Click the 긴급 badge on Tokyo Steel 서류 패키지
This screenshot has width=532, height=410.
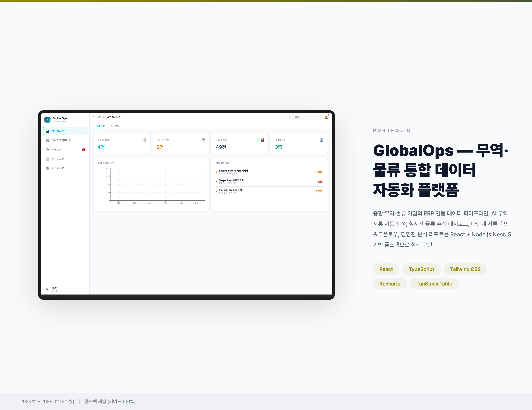point(320,182)
